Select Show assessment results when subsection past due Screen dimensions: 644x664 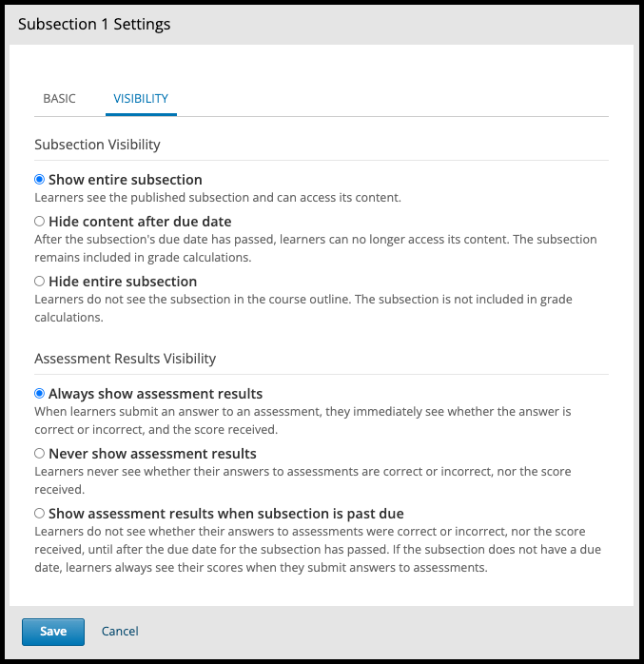[x=40, y=514]
